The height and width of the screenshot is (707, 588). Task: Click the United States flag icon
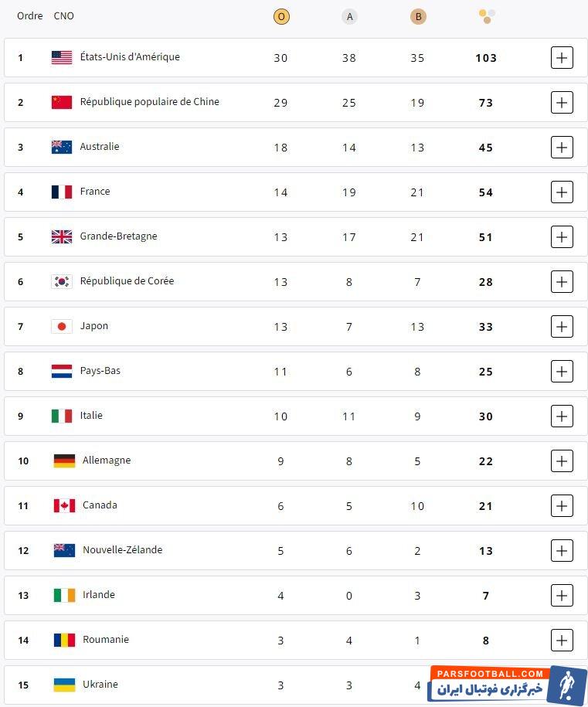(x=62, y=57)
